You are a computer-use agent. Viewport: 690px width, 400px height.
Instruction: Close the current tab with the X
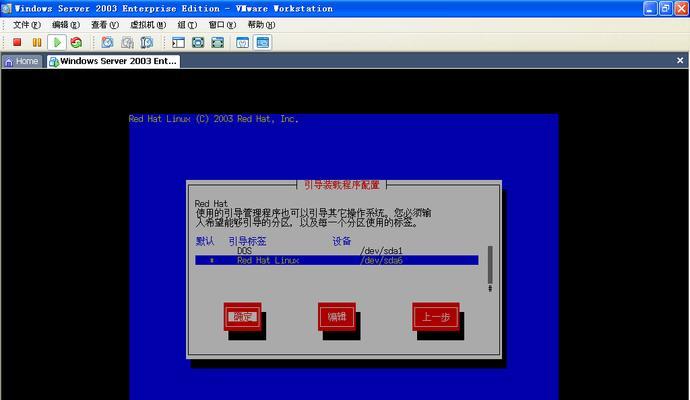click(x=680, y=61)
